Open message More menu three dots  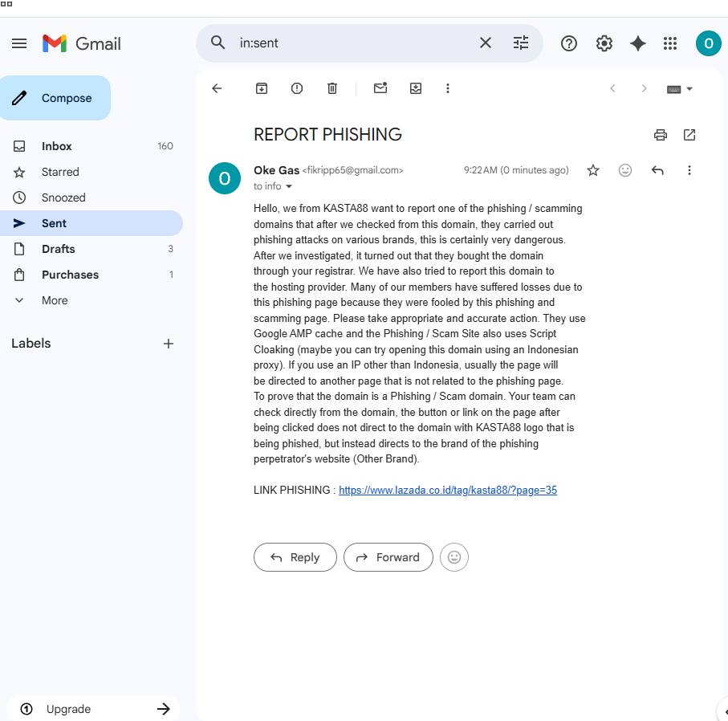coord(689,170)
